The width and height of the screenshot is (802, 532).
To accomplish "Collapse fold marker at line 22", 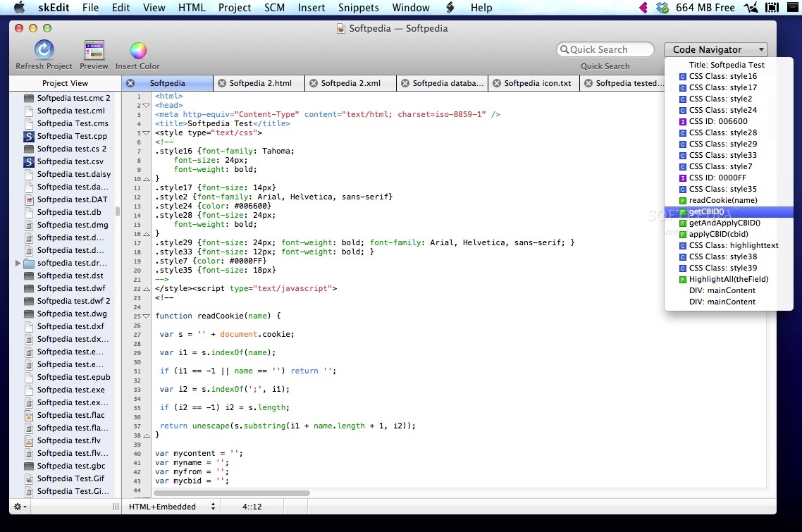I will click(147, 288).
